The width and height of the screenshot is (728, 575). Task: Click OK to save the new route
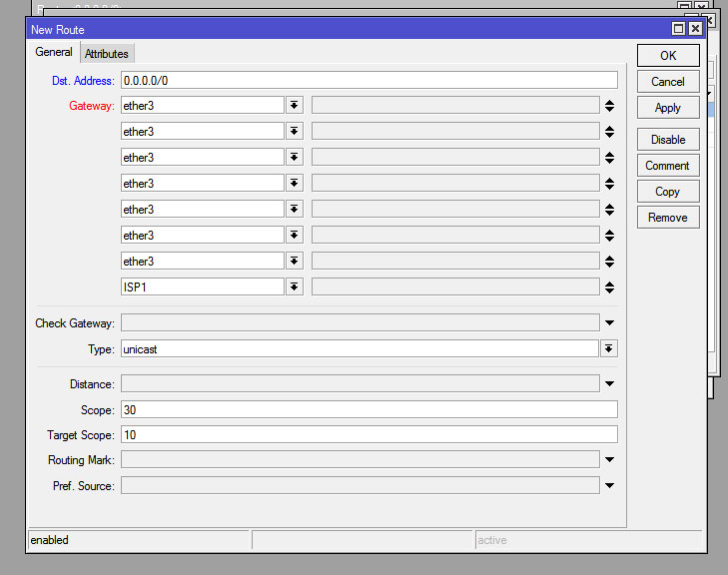(x=667, y=56)
